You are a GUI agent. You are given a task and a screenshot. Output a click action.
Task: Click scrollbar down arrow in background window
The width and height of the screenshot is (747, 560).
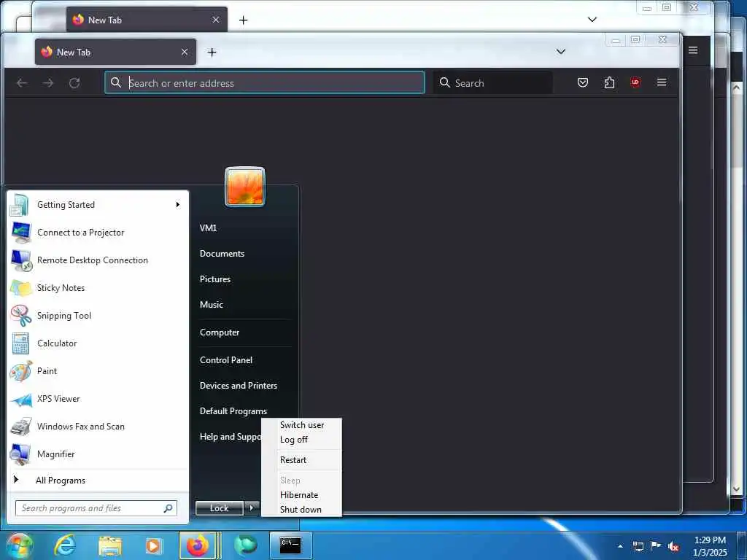(736, 489)
